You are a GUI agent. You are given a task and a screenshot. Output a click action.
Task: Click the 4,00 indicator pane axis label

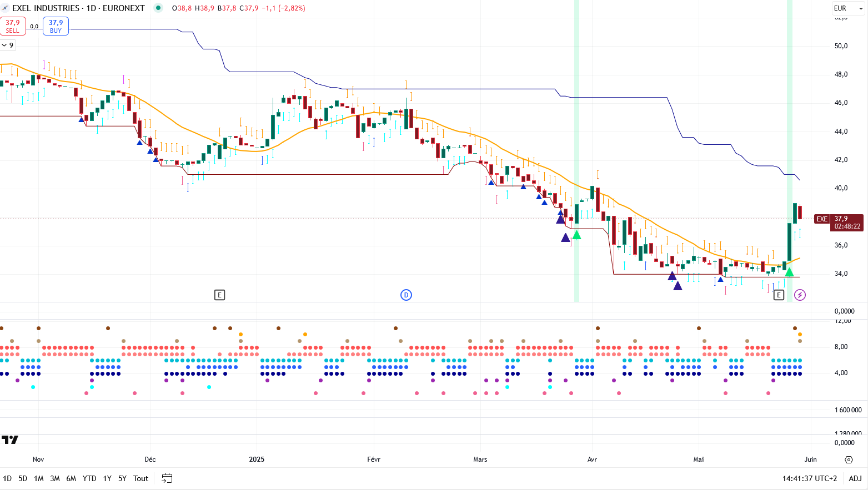coord(841,373)
